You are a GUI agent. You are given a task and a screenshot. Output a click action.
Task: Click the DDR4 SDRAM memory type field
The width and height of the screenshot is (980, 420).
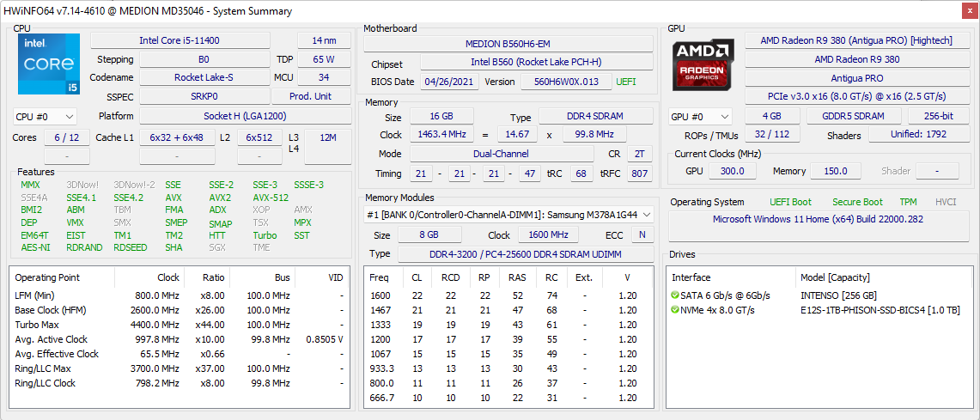[595, 116]
